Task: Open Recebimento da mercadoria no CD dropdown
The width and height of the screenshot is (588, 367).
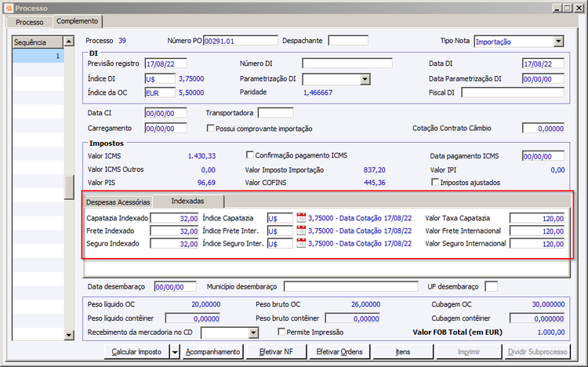Action: pyautogui.click(x=252, y=332)
